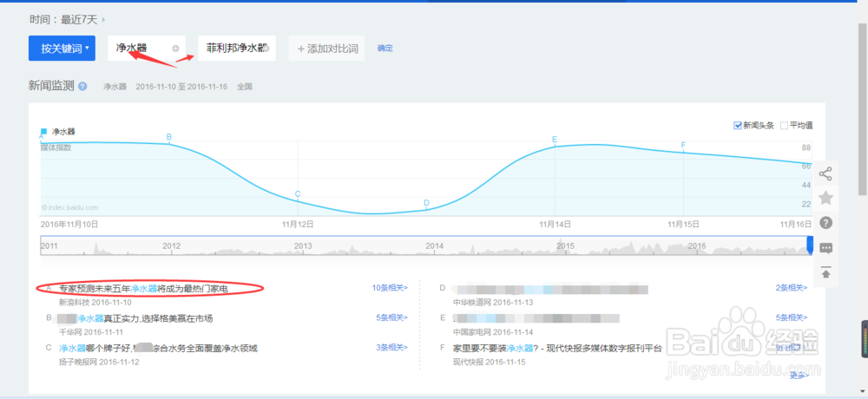Click the 确定 link
The image size is (868, 399).
pyautogui.click(x=385, y=49)
